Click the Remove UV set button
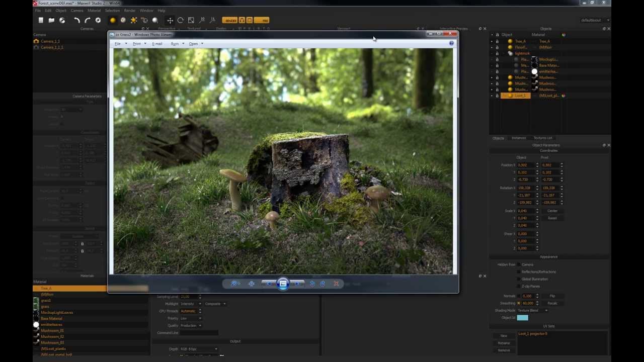 click(x=504, y=350)
